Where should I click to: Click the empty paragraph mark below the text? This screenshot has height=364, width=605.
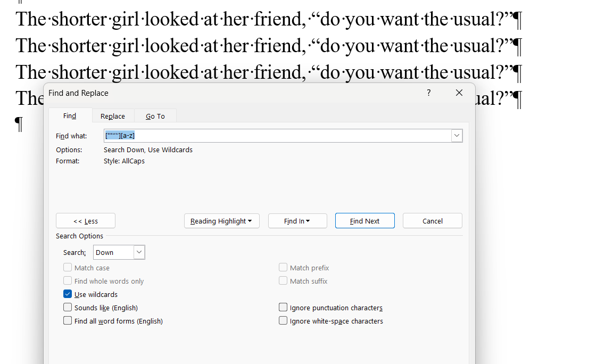click(x=19, y=125)
